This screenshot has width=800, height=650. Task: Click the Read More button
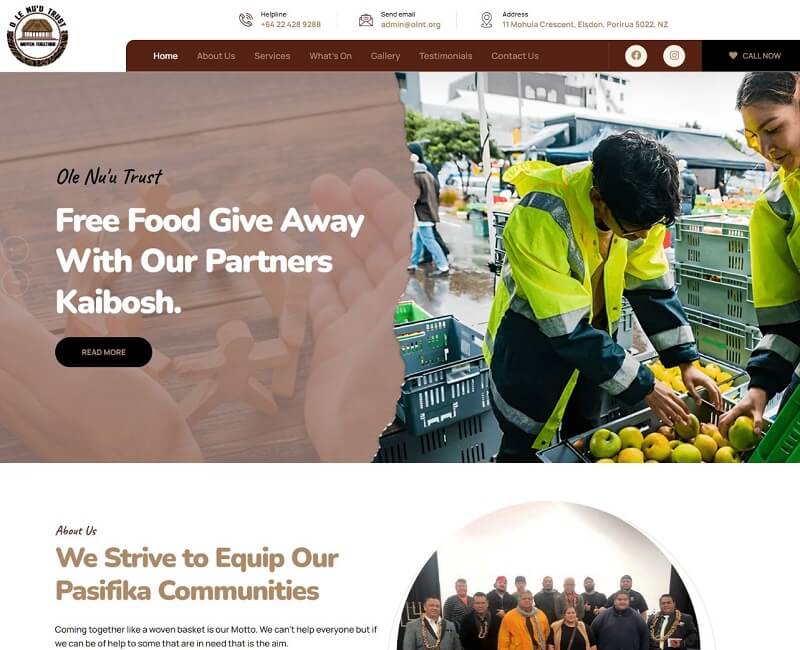click(x=104, y=352)
